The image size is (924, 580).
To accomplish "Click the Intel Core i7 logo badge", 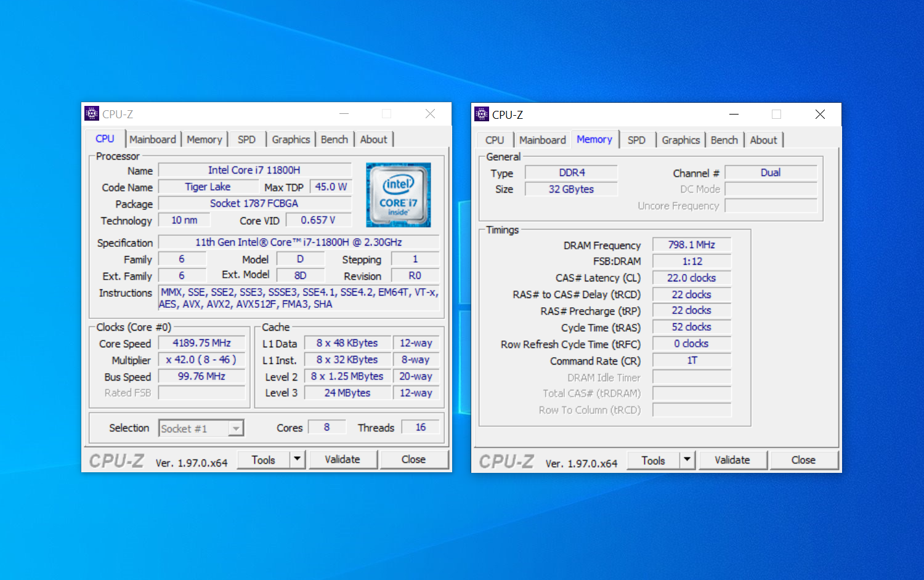I will [x=398, y=195].
